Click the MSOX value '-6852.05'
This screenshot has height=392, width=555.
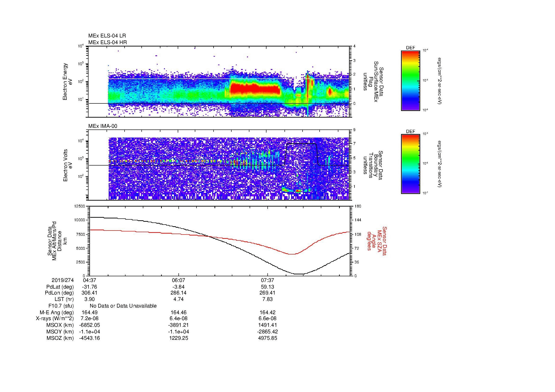tap(89, 325)
